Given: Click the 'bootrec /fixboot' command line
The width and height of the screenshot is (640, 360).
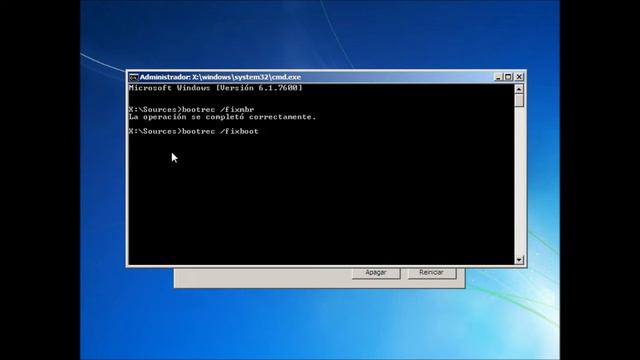Looking at the screenshot, I should [x=193, y=131].
